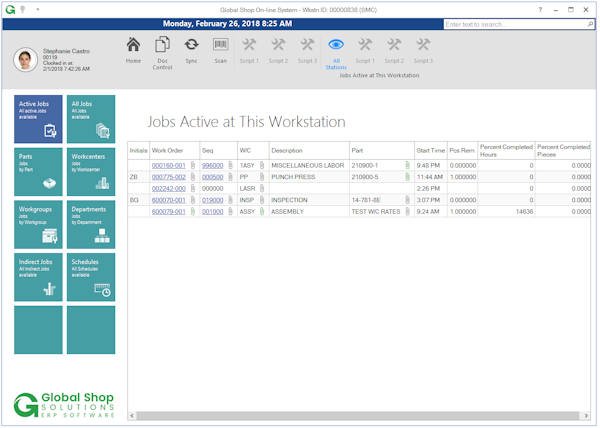Open work order 002242-000

168,189
